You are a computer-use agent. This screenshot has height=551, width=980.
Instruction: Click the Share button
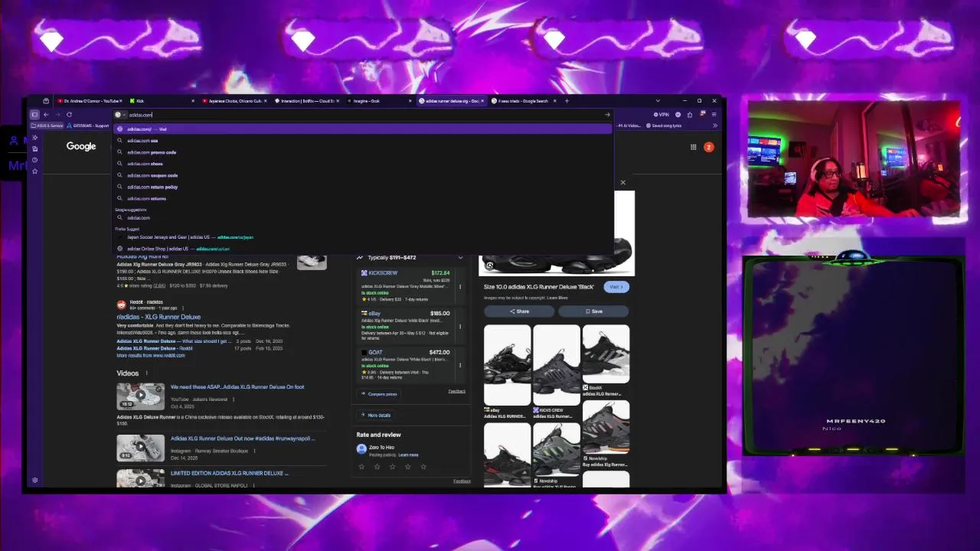(x=519, y=311)
